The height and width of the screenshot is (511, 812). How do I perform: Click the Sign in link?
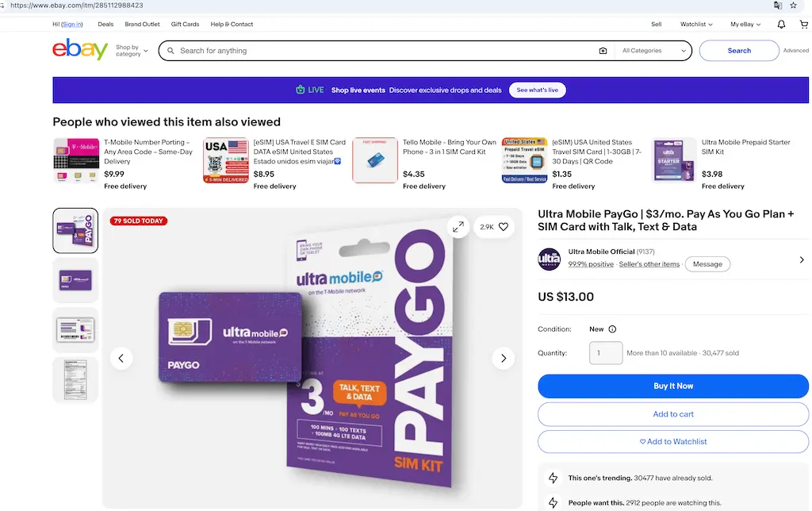[x=72, y=25]
